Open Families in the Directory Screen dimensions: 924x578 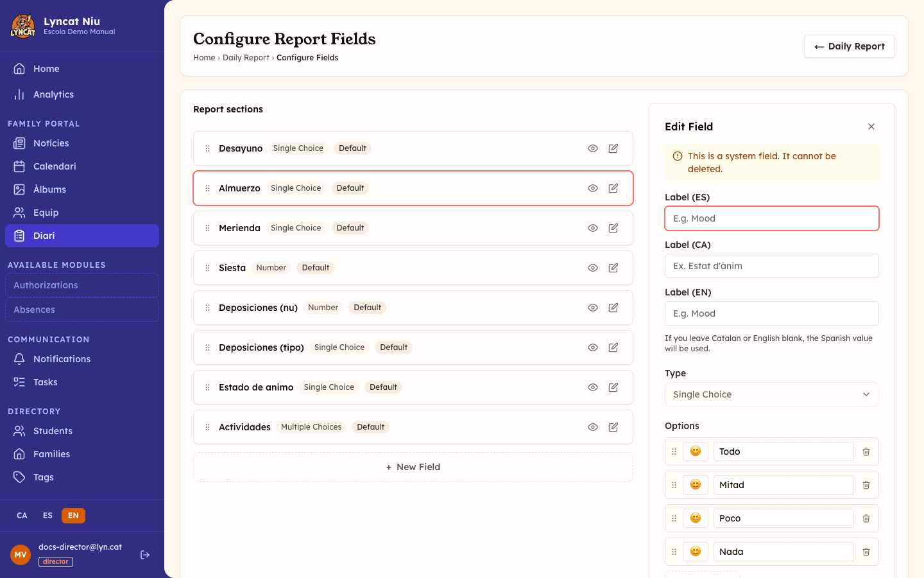pos(82,454)
